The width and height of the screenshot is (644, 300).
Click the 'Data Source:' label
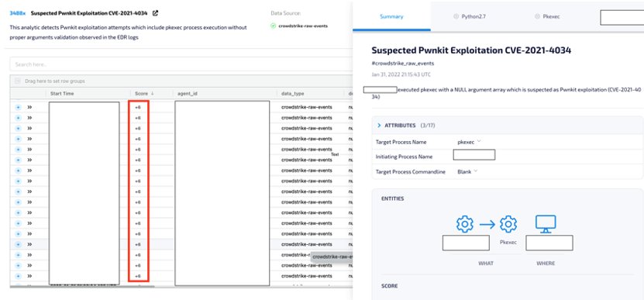point(285,13)
